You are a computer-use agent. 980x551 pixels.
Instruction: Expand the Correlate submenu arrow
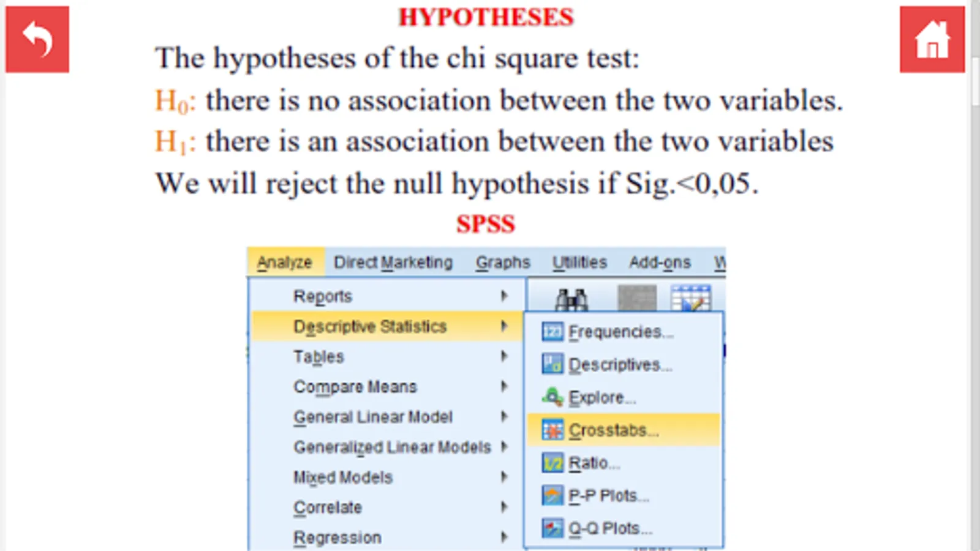pyautogui.click(x=504, y=507)
